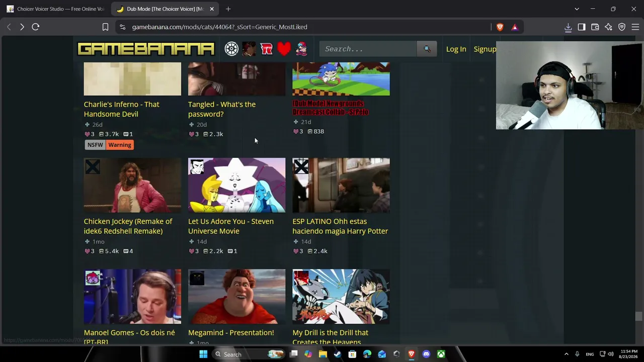
Task: Open Let Us Adore You - Steven Universe Movie
Action: pos(231,226)
